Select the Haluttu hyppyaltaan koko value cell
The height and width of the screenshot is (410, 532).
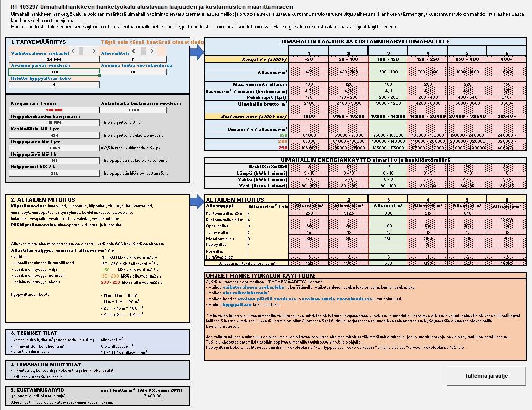coord(54,84)
